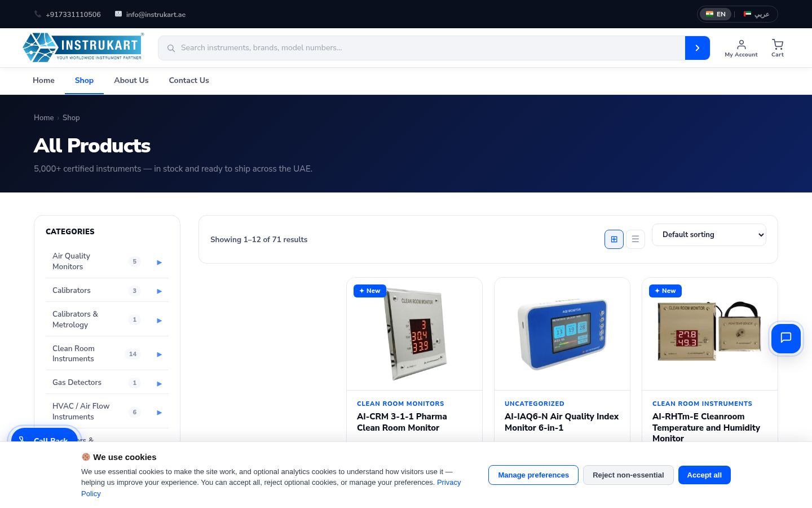
Task: Open the AI-RHTm-E Cleanroom monitor image
Action: [x=710, y=334]
